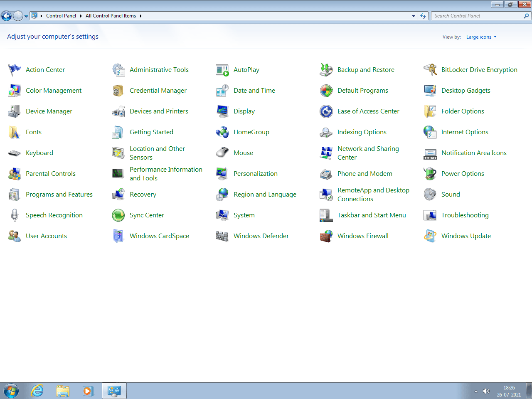
Task: Open the HomeGroup spheres icon
Action: click(222, 132)
